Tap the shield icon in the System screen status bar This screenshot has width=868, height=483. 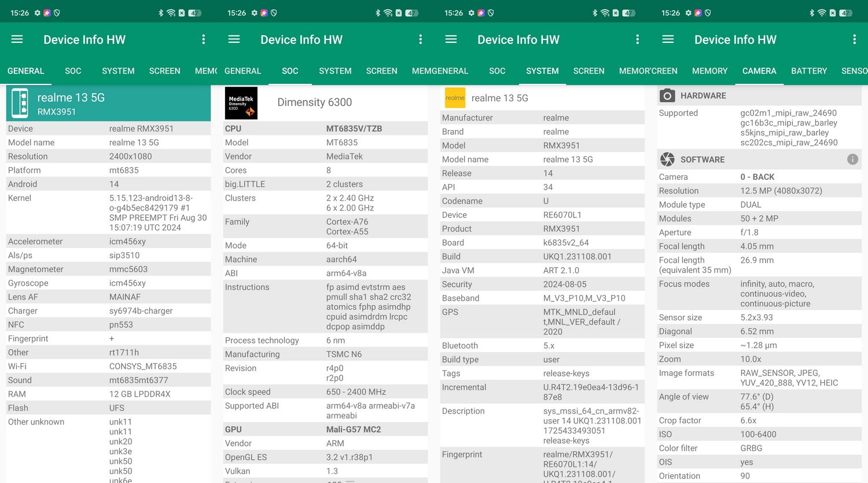click(x=491, y=13)
